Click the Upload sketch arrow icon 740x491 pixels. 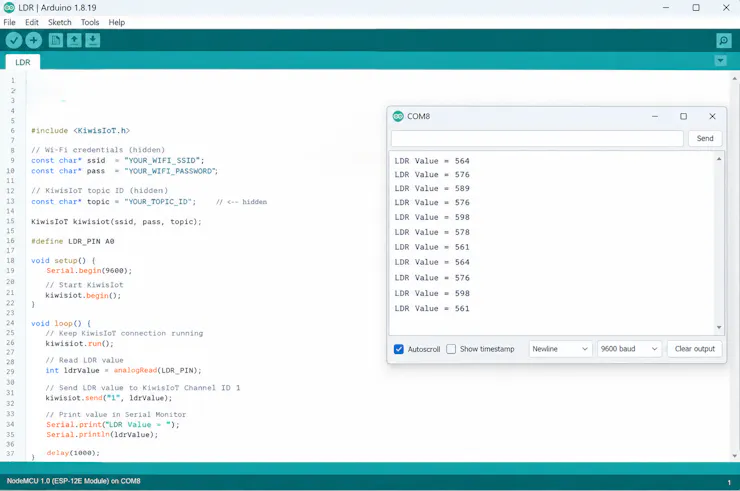[34, 41]
